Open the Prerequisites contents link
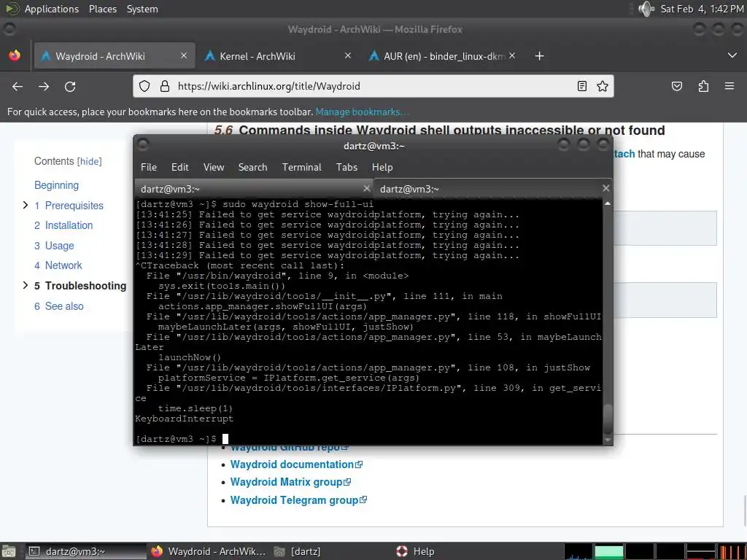Screen dimensions: 747x560 [x=69, y=206]
